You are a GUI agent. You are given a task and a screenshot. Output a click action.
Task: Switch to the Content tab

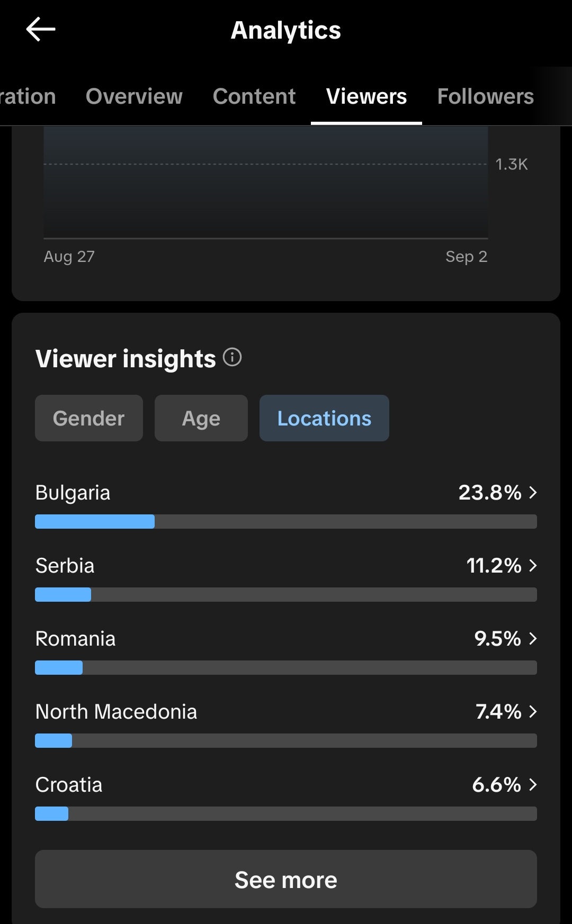pos(254,96)
